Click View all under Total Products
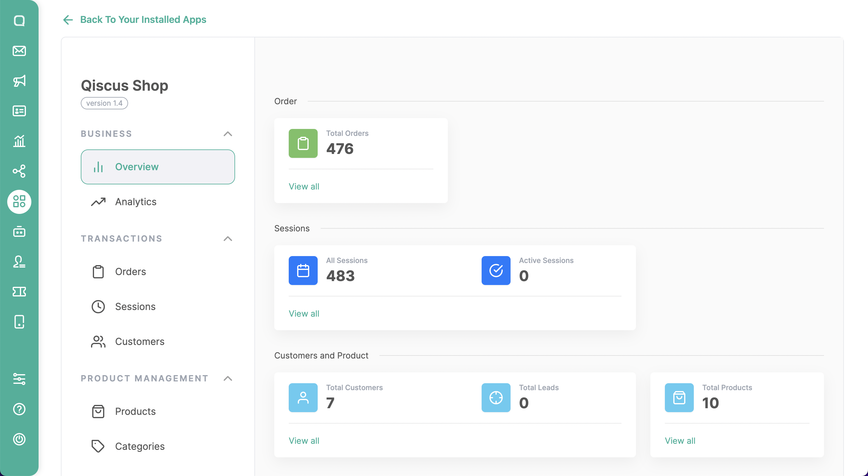This screenshot has width=868, height=476. click(x=680, y=441)
